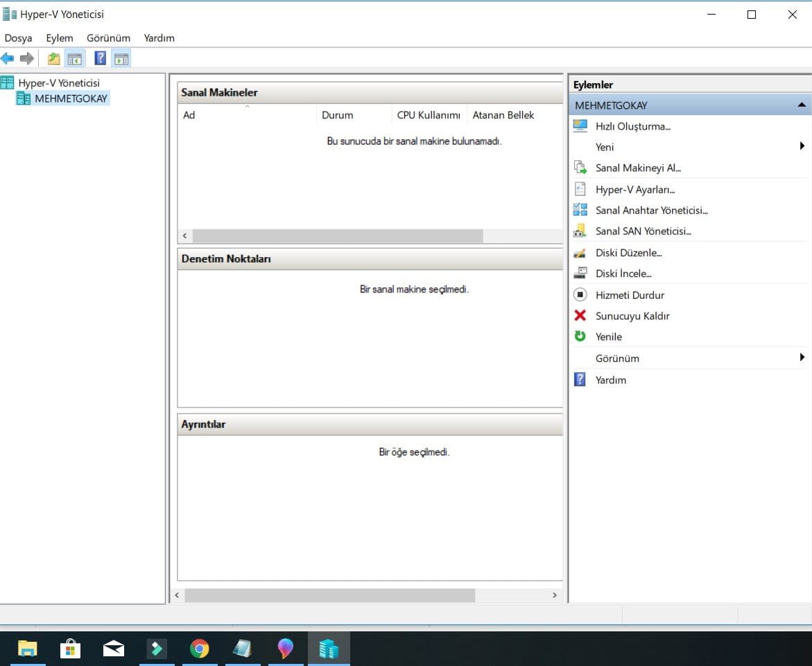Click the green Yenile refresh icon
Viewport: 812px width, 666px height.
[580, 336]
